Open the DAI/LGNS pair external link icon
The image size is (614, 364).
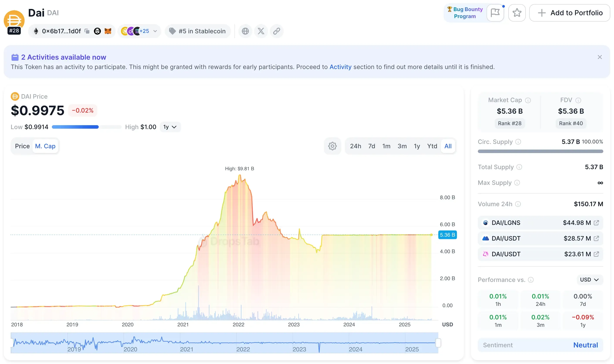(597, 222)
